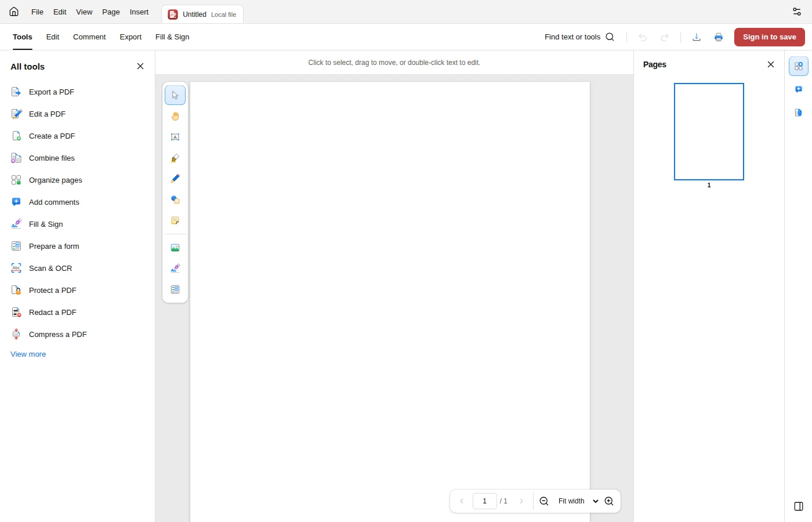
Task: Open the File menu
Action: coord(37,12)
